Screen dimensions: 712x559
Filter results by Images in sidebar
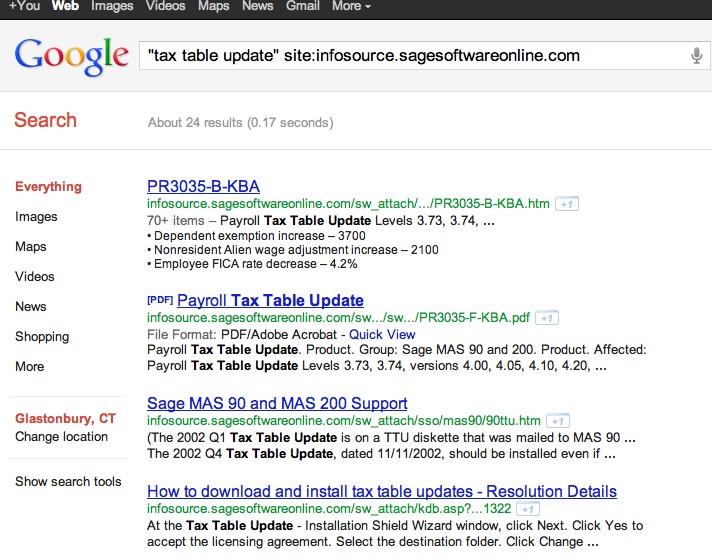pos(36,217)
